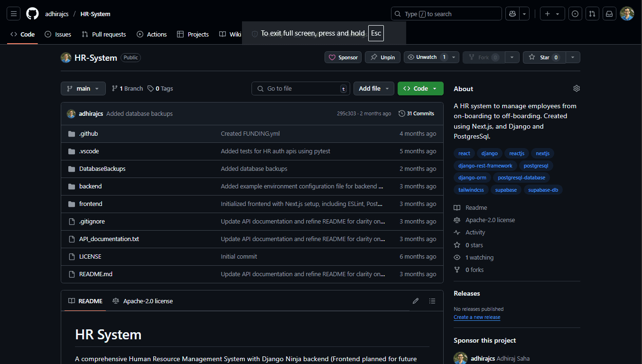
Task: Open the 31 Commits history
Action: point(416,113)
